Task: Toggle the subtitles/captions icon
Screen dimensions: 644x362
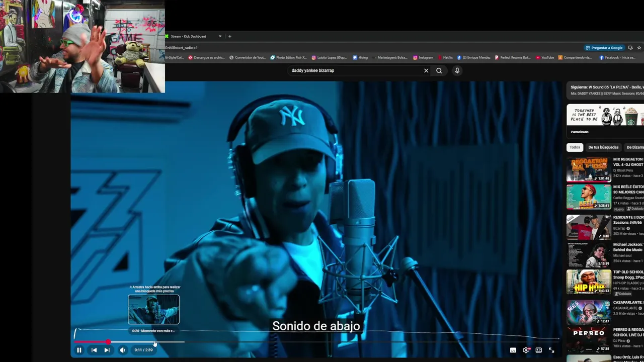Action: (513, 350)
